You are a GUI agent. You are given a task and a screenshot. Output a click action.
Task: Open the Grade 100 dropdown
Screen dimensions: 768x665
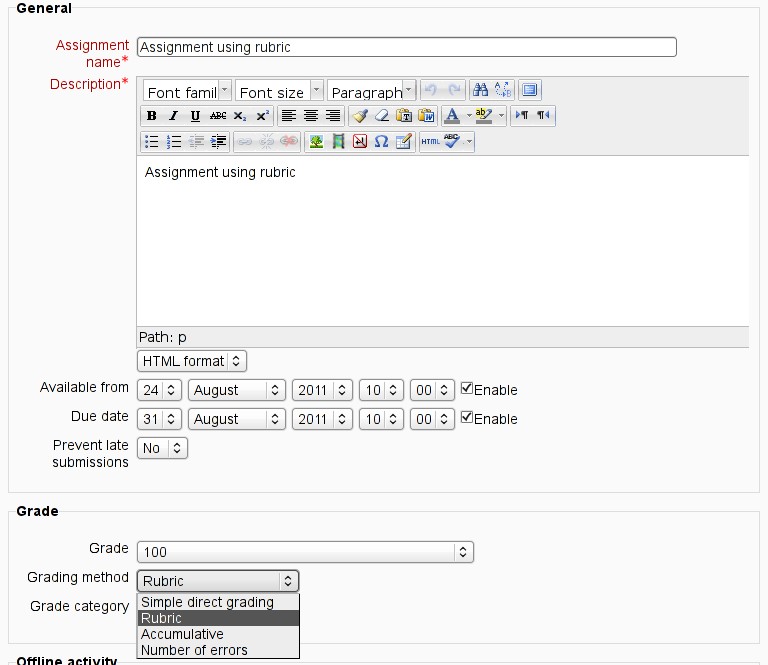point(305,552)
